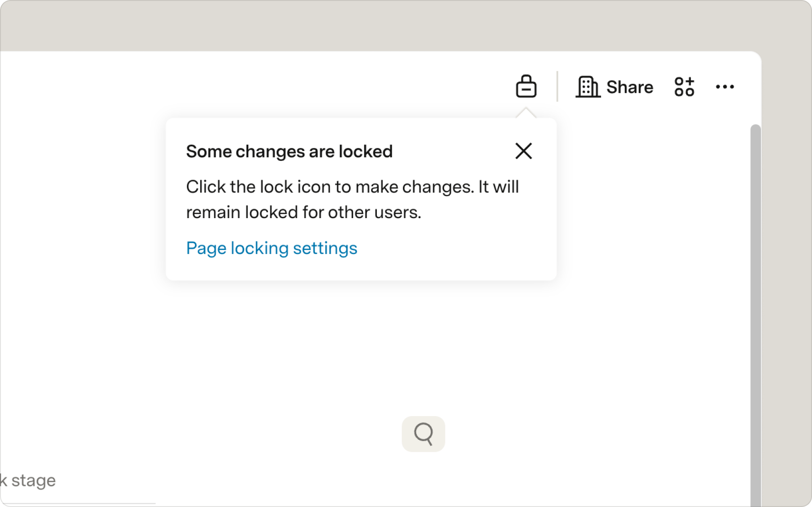Click the 'Some changes are locked' heading
812x507 pixels.
tap(289, 151)
